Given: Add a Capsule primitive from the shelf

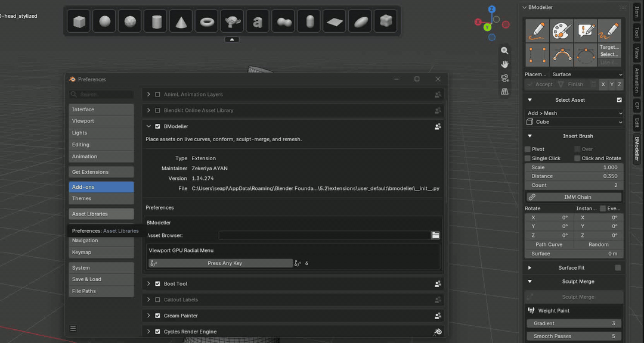Looking at the screenshot, I should [x=309, y=21].
